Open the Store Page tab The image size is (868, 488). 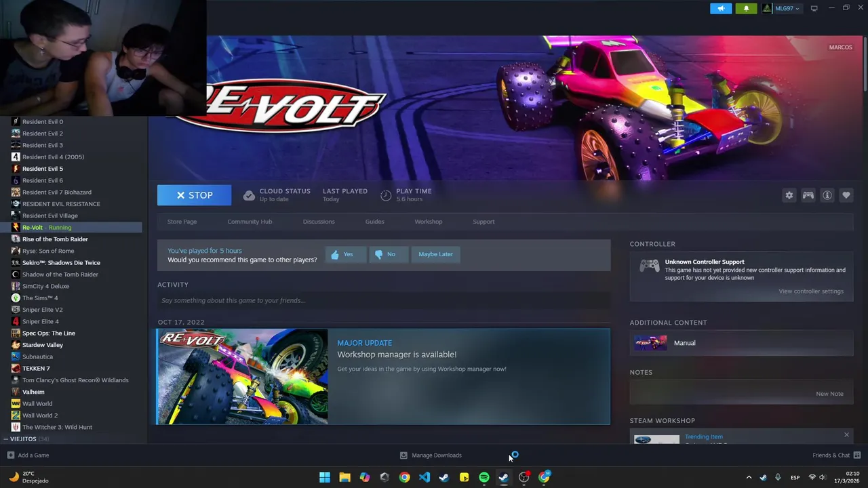pos(182,222)
